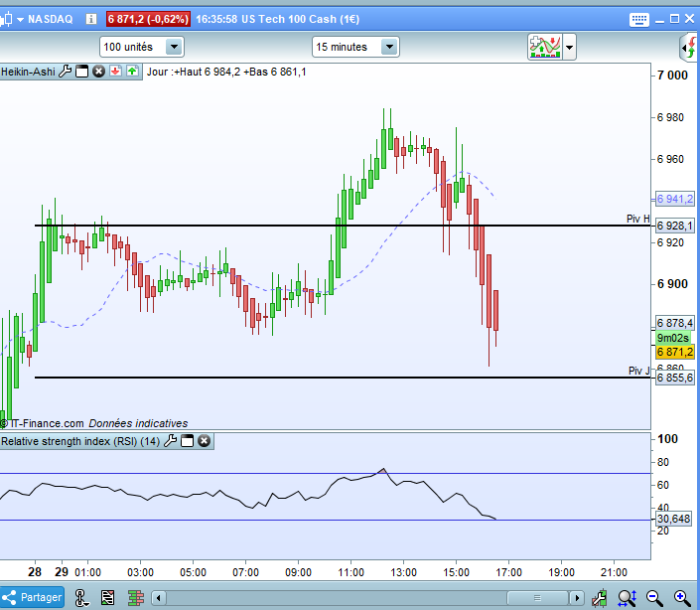Image resolution: width=700 pixels, height=610 pixels.
Task: Open the order book icon
Action: tap(136, 597)
